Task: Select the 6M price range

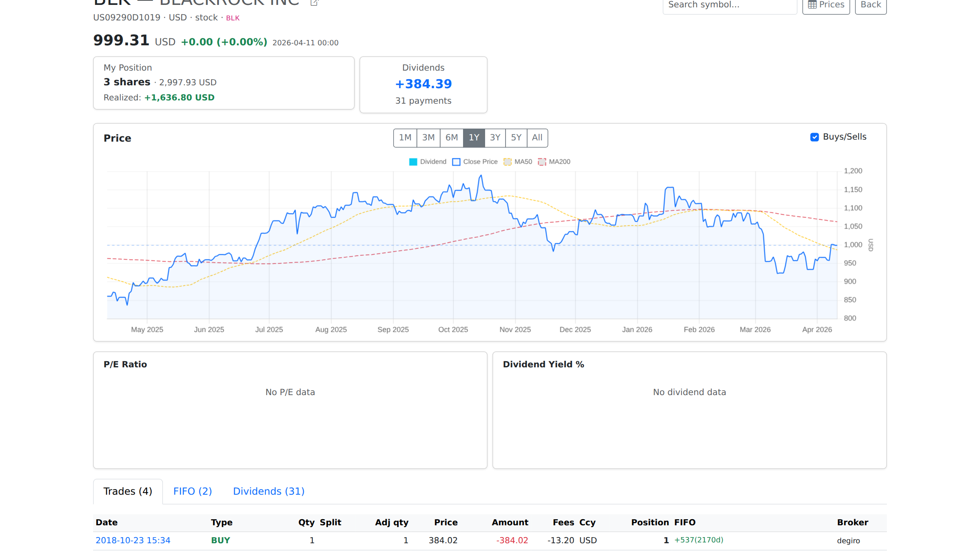Action: pos(452,138)
